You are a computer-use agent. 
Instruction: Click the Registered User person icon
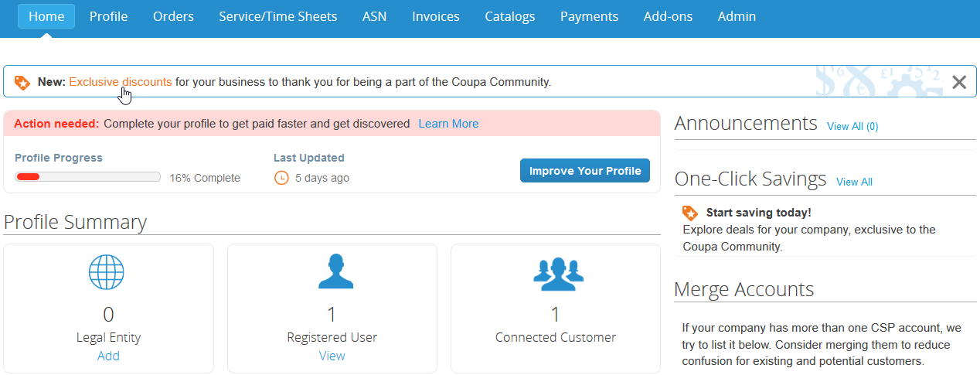coord(332,272)
